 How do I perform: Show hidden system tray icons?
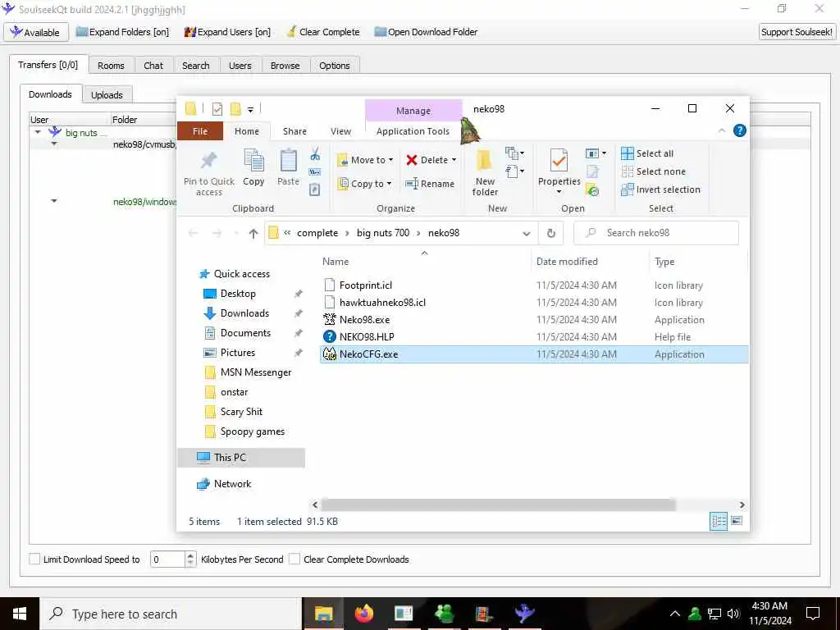coord(675,614)
